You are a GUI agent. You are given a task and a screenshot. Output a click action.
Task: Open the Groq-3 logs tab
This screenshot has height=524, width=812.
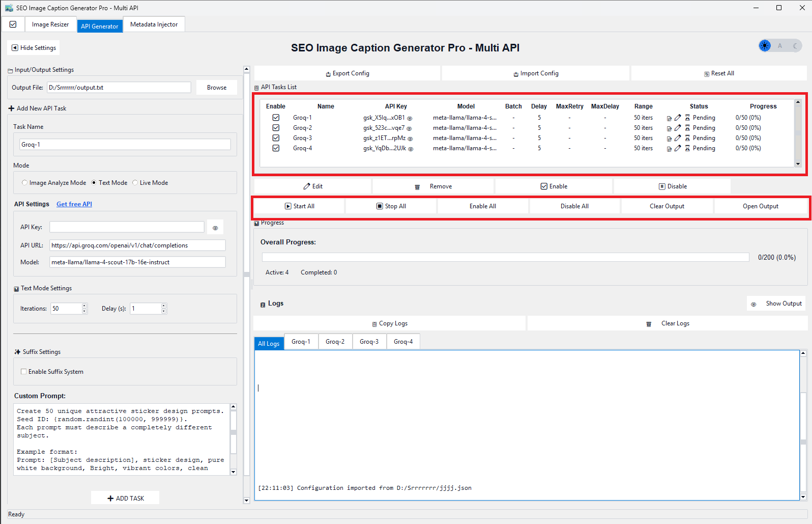tap(369, 342)
